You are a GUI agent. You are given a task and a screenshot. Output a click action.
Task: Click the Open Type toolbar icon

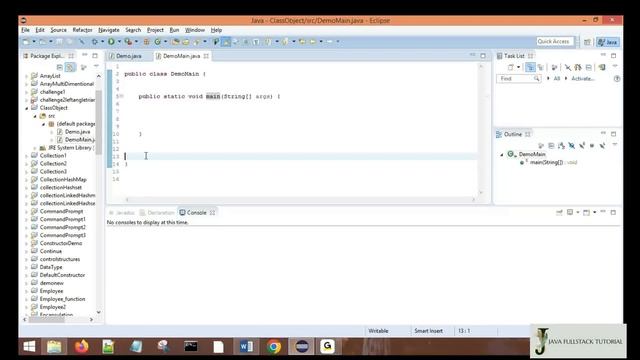point(176,42)
